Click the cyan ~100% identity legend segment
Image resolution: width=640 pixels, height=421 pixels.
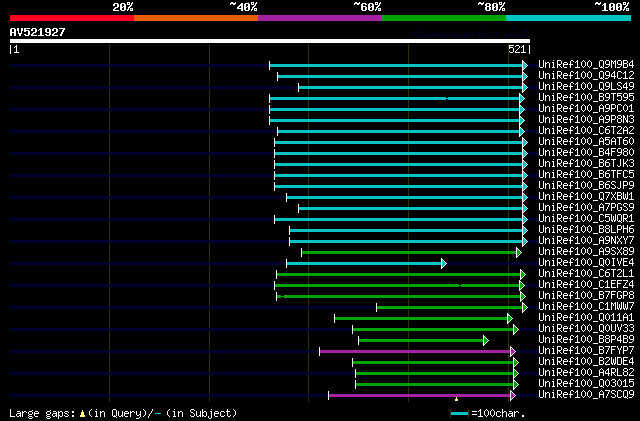coord(569,18)
